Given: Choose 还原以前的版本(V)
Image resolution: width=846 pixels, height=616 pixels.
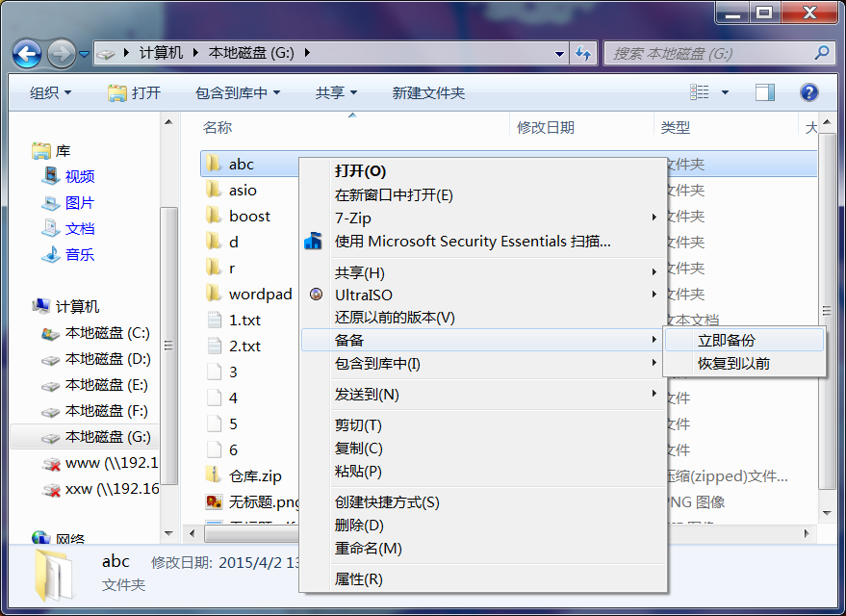Looking at the screenshot, I should (395, 318).
